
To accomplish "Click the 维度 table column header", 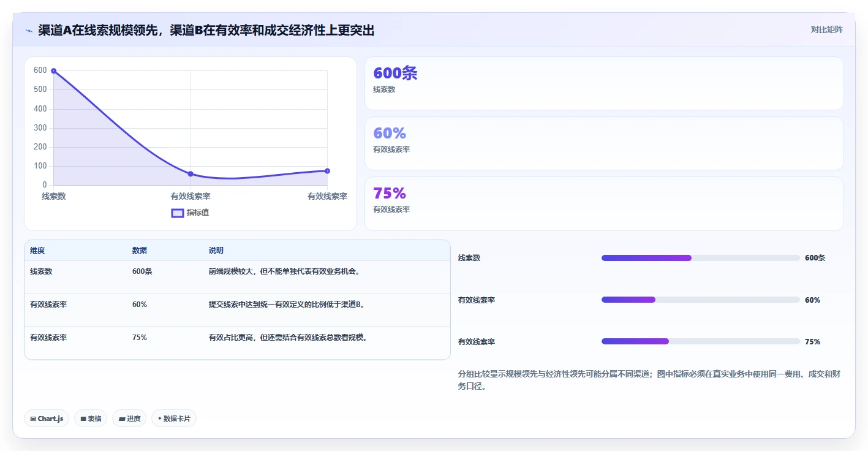I will coord(37,251).
